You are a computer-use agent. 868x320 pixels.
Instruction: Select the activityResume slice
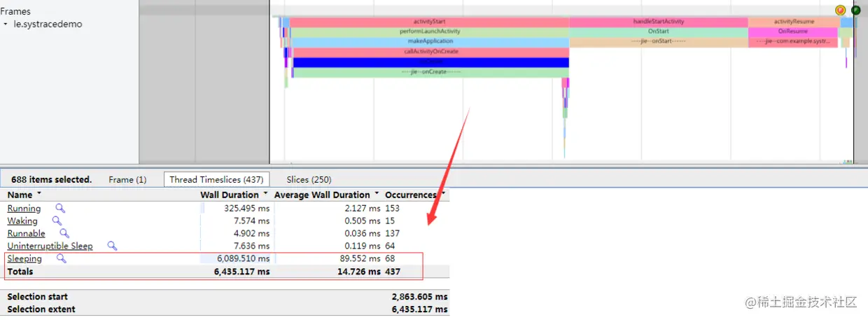[x=793, y=22]
